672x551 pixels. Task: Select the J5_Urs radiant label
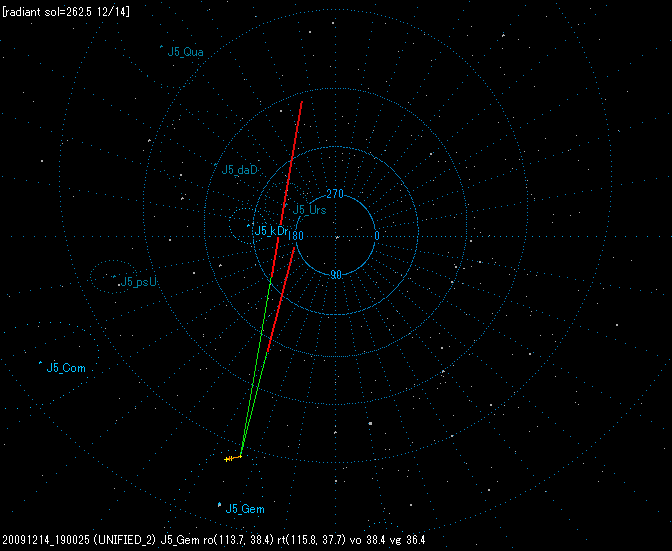309,210
